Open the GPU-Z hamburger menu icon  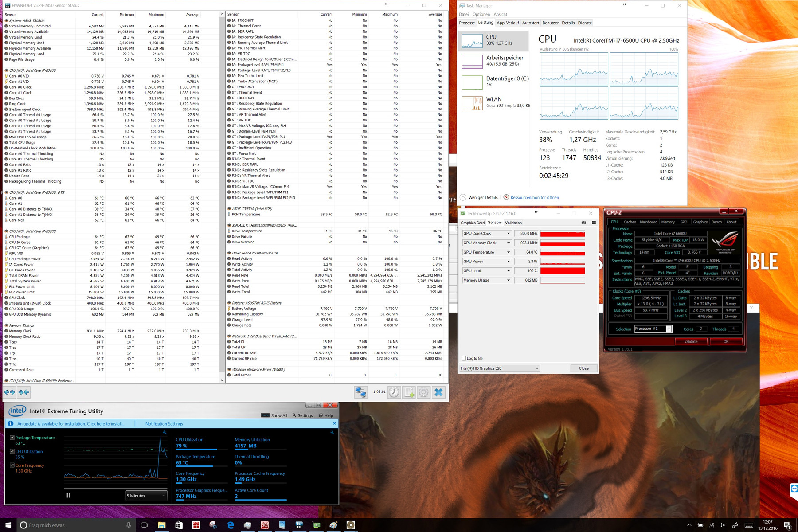(594, 223)
